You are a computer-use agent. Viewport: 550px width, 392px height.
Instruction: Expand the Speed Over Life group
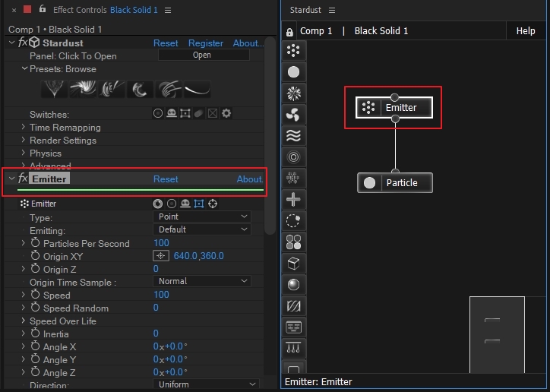pyautogui.click(x=23, y=321)
